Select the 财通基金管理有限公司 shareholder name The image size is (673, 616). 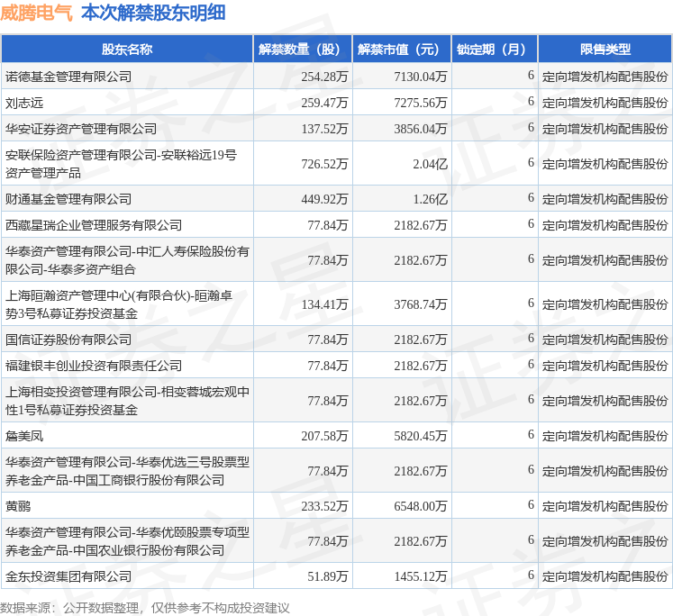pos(68,199)
